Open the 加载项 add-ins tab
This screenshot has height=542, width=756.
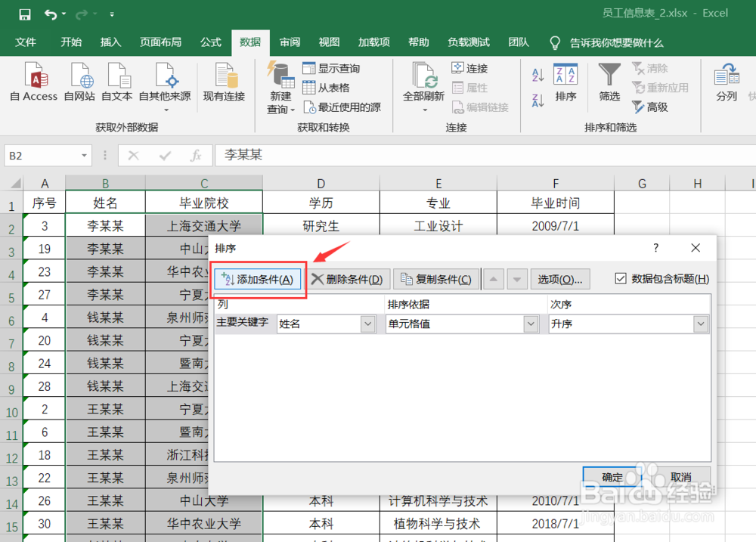(374, 42)
